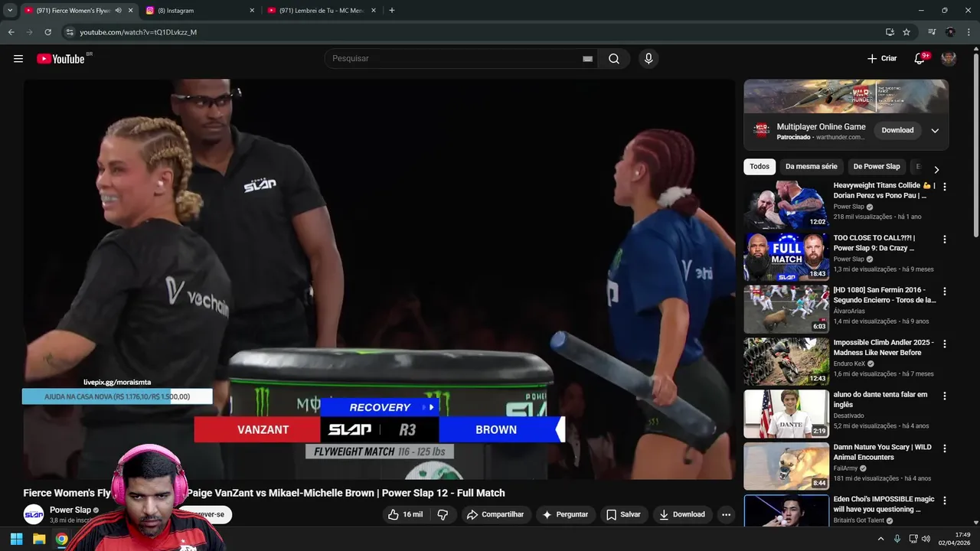
Task: Open more actions ellipsis below video
Action: (726, 515)
